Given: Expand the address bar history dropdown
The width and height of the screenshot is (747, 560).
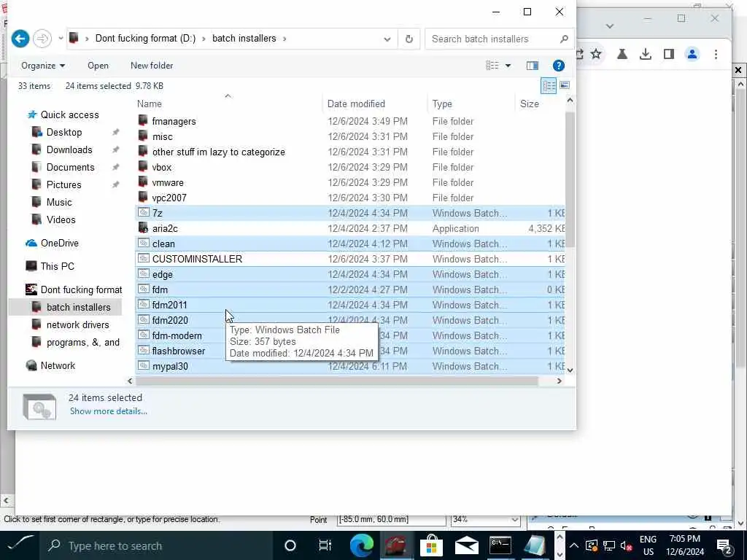Looking at the screenshot, I should point(387,39).
